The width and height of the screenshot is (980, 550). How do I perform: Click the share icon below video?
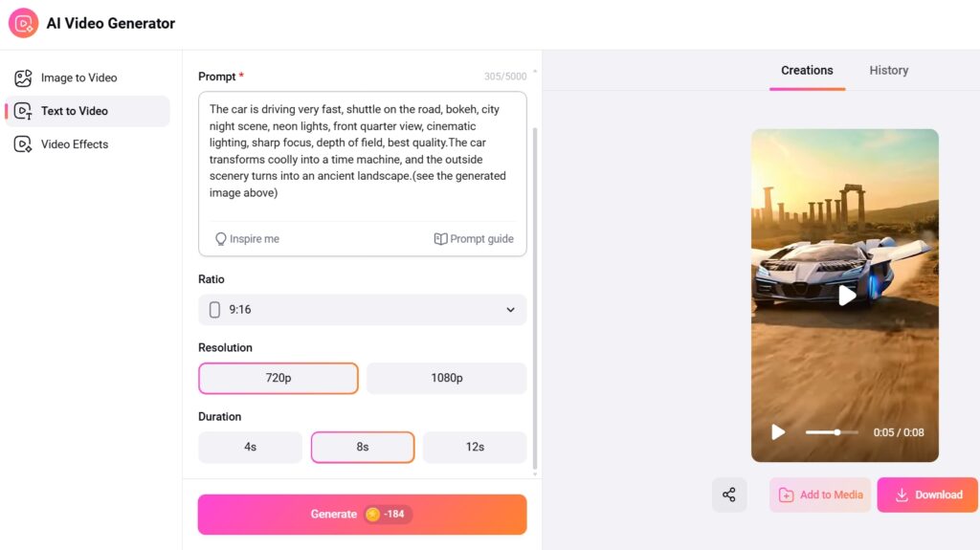pos(729,495)
